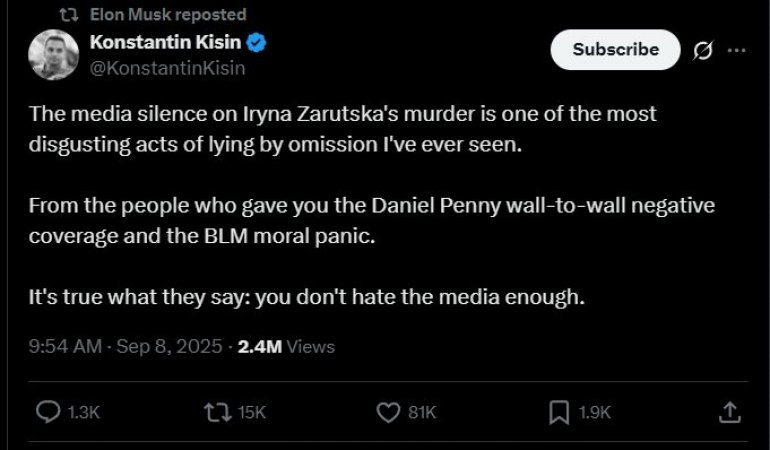The image size is (770, 450).
Task: Open Grok via the slashed circle icon
Action: coord(703,50)
